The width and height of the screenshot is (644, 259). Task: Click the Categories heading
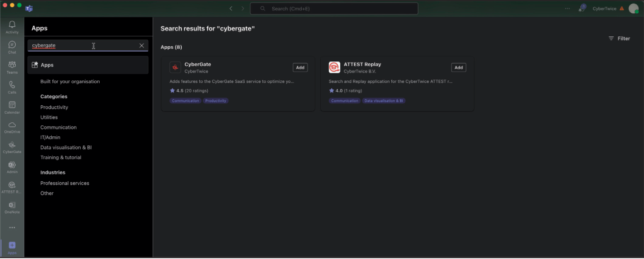54,97
